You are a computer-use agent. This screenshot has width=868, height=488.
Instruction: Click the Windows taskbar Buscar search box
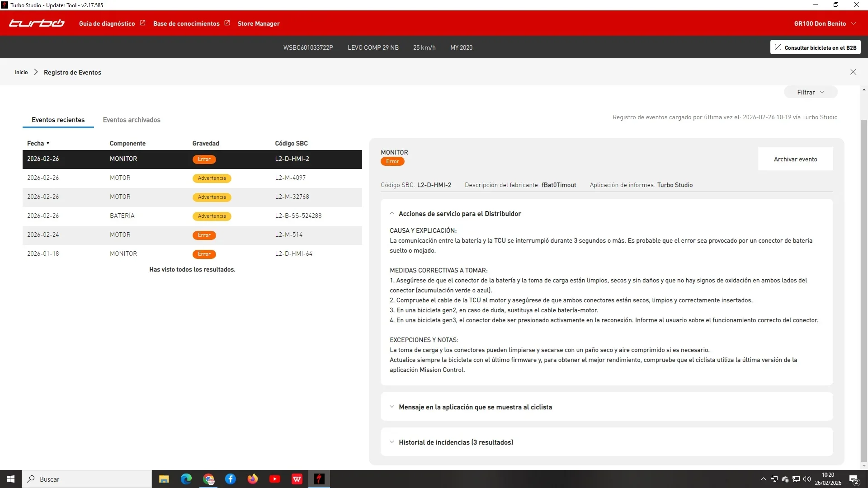87,479
